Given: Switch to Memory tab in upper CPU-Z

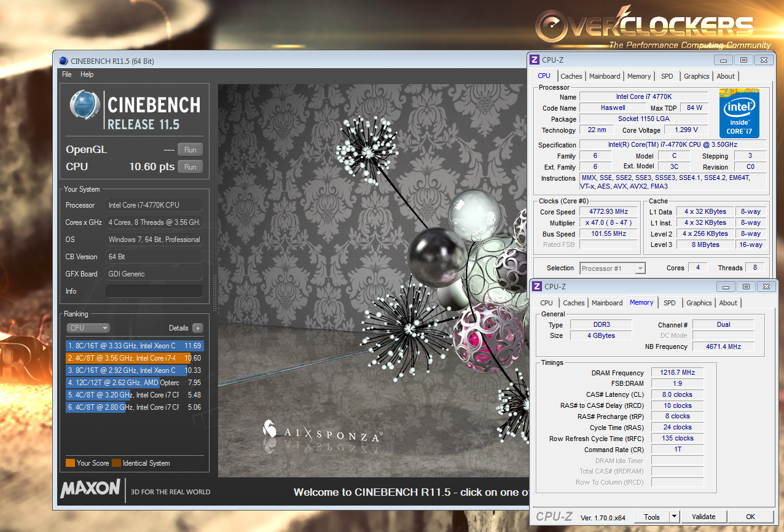Looking at the screenshot, I should (x=639, y=76).
